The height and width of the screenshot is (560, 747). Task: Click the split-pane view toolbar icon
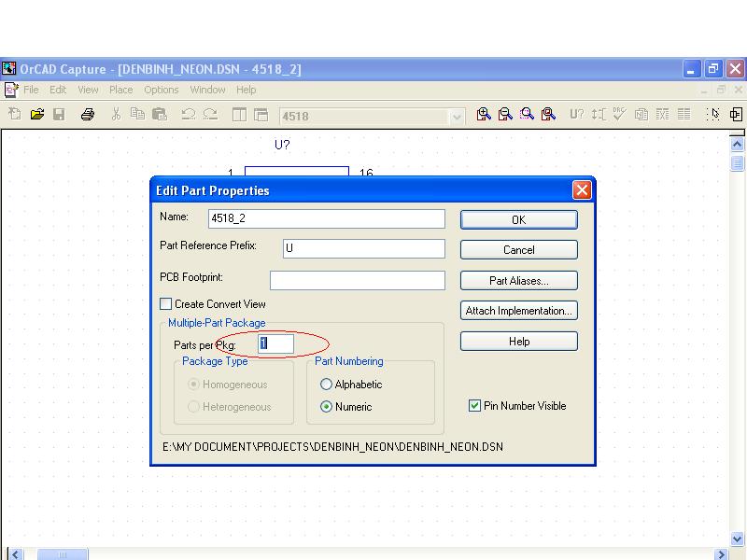(239, 114)
